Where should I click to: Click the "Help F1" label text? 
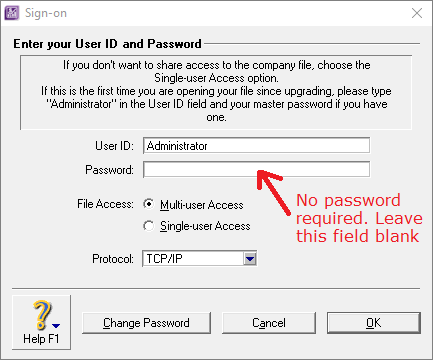(41, 339)
